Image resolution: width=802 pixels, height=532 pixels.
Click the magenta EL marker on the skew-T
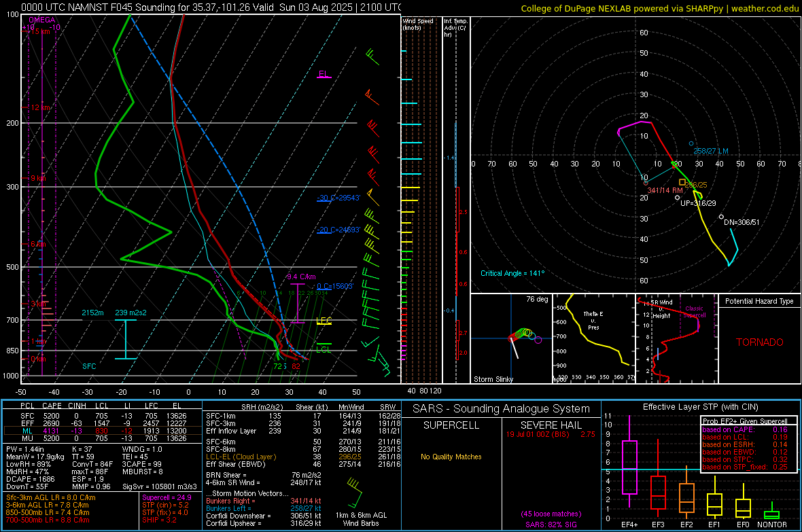point(324,74)
